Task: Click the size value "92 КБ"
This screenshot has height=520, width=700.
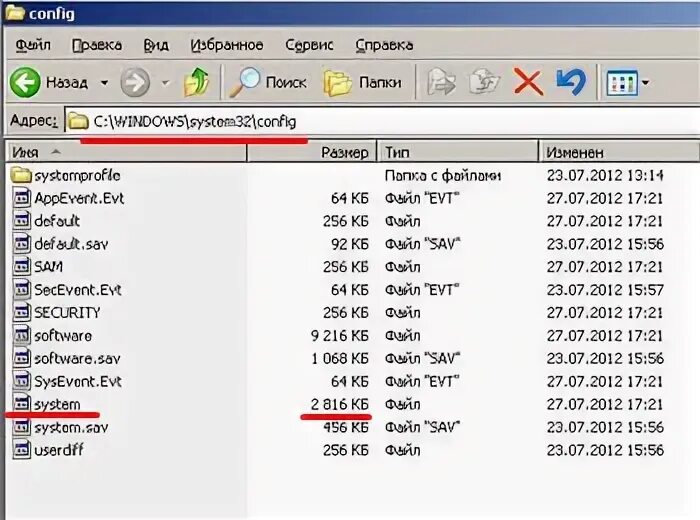Action: pos(350,244)
